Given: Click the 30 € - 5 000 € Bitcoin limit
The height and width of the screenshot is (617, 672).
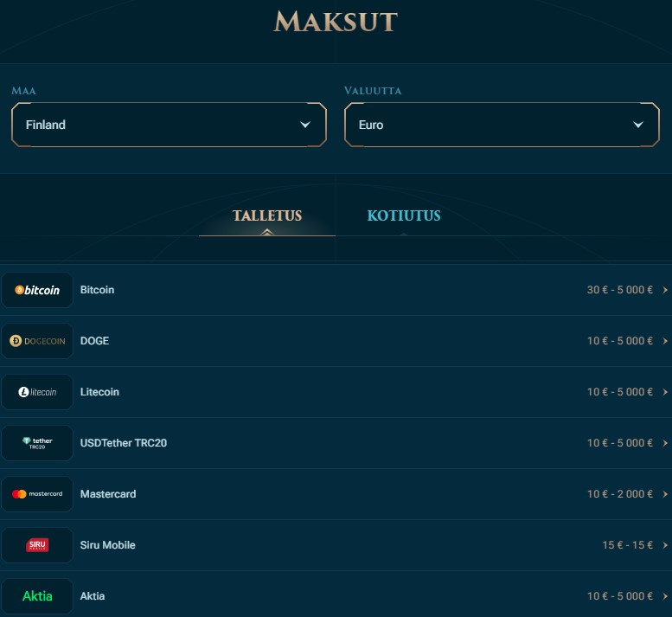Looking at the screenshot, I should point(620,290).
